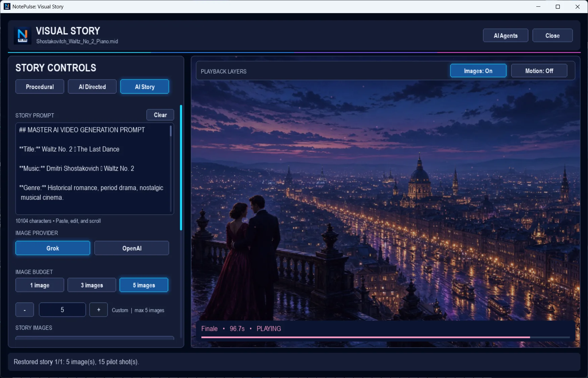Click the custom image count field
This screenshot has width=588, height=378.
tap(62, 310)
